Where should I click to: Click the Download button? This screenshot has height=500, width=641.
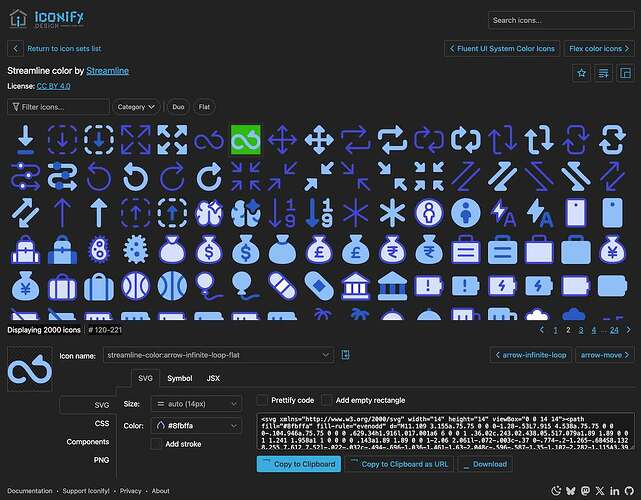click(485, 464)
